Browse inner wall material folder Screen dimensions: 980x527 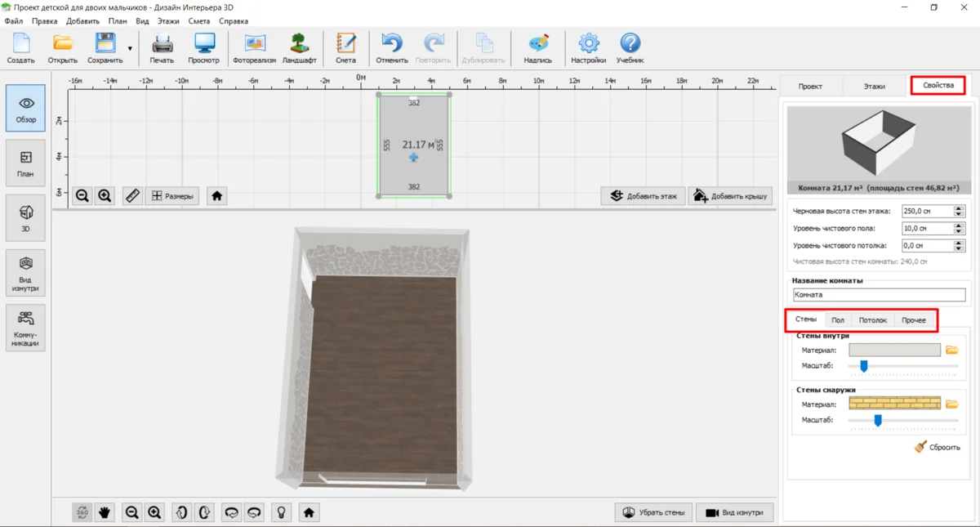click(951, 350)
